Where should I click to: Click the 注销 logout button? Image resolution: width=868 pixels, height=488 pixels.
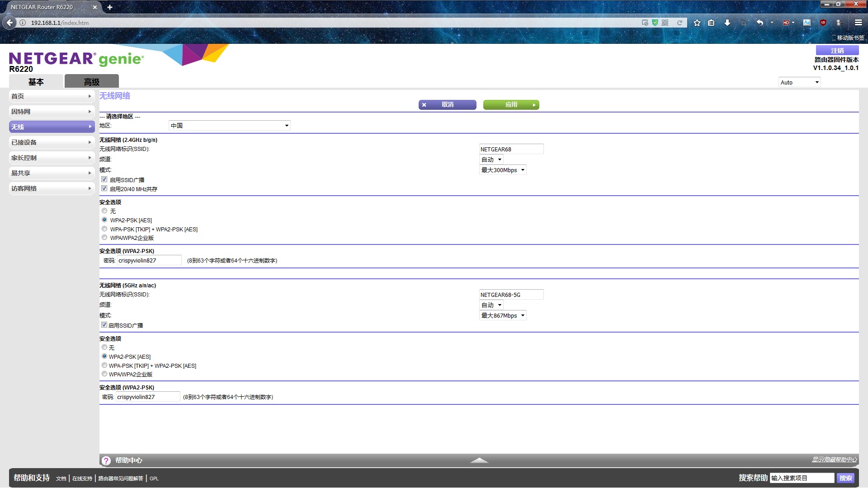coord(837,51)
